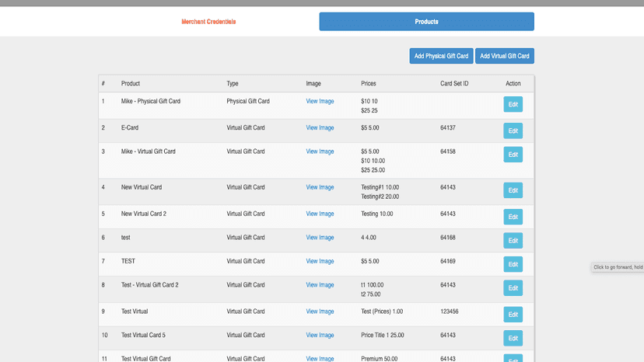Open View Image link for New Virtual Card

pyautogui.click(x=320, y=187)
